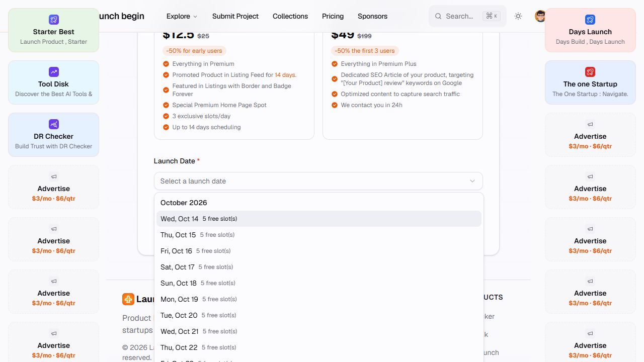
Task: Click checkmark beside Special Premium Home Page Spot
Action: tap(166, 105)
